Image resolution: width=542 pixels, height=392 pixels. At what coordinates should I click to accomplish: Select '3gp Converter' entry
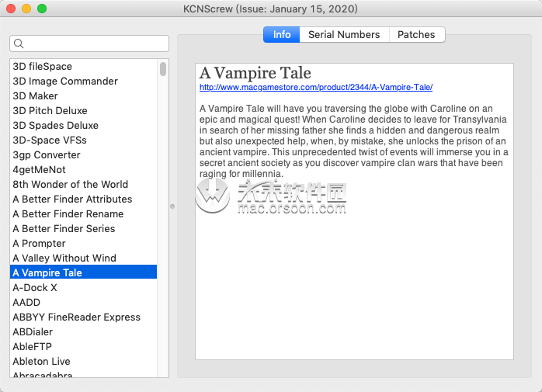click(83, 155)
